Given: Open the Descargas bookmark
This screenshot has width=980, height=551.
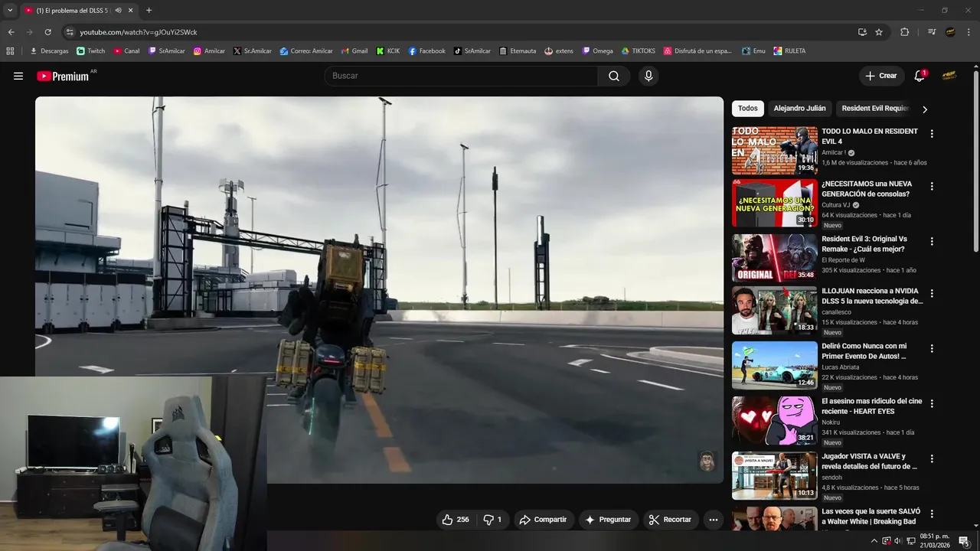Looking at the screenshot, I should (49, 51).
